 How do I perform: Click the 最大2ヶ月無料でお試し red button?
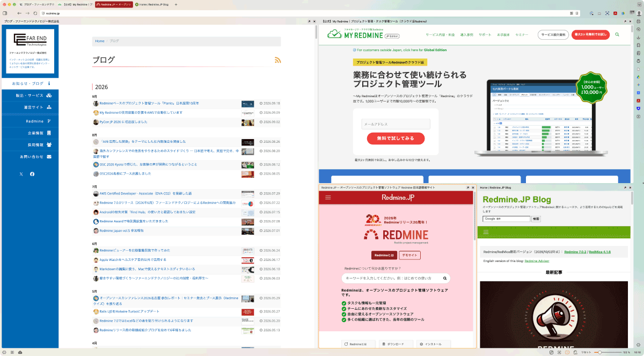[x=590, y=34]
